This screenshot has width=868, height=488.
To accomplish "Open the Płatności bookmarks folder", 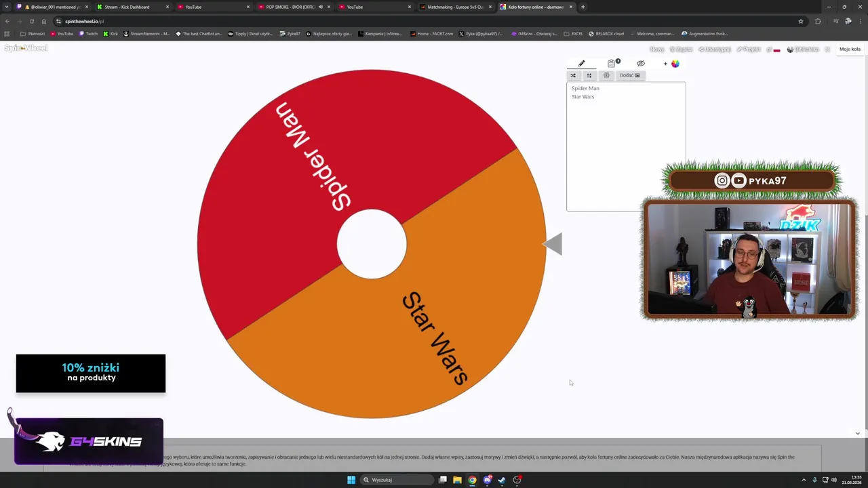I will (x=33, y=33).
